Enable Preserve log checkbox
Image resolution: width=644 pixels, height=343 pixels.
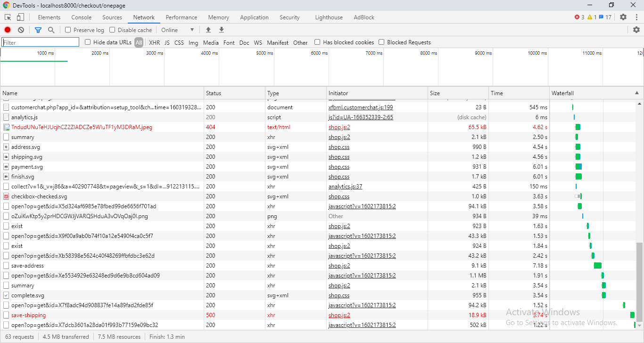point(68,30)
